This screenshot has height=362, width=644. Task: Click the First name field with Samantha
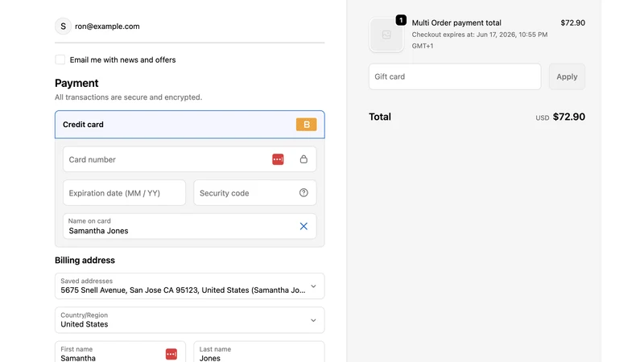click(120, 352)
